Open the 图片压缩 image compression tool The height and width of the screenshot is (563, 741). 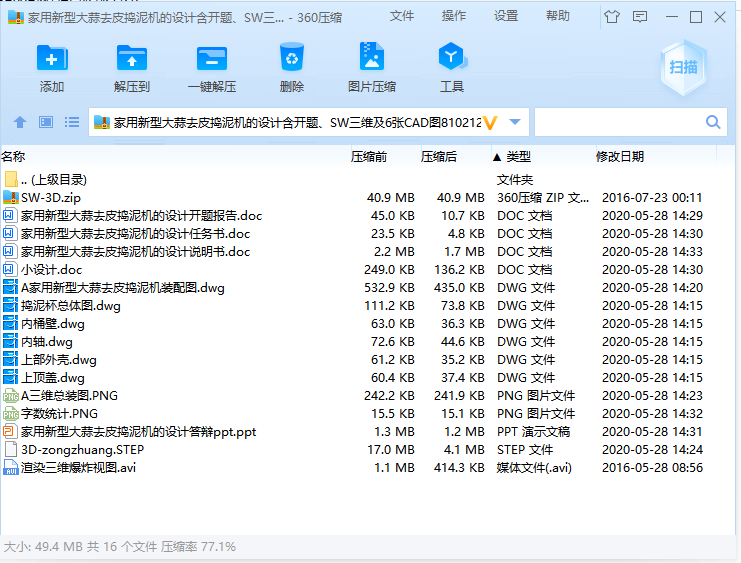coord(372,57)
